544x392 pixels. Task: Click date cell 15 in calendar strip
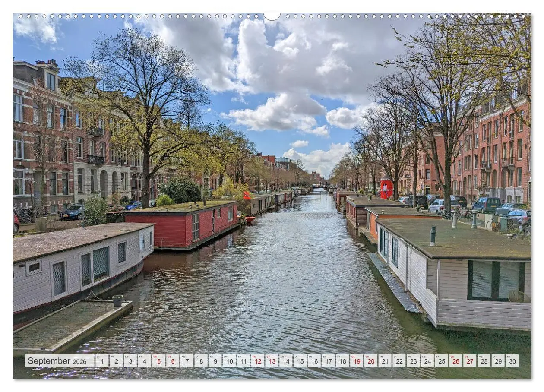click(300, 361)
